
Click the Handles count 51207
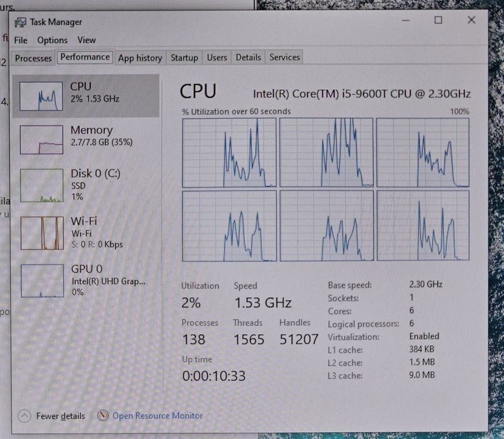[x=299, y=339]
